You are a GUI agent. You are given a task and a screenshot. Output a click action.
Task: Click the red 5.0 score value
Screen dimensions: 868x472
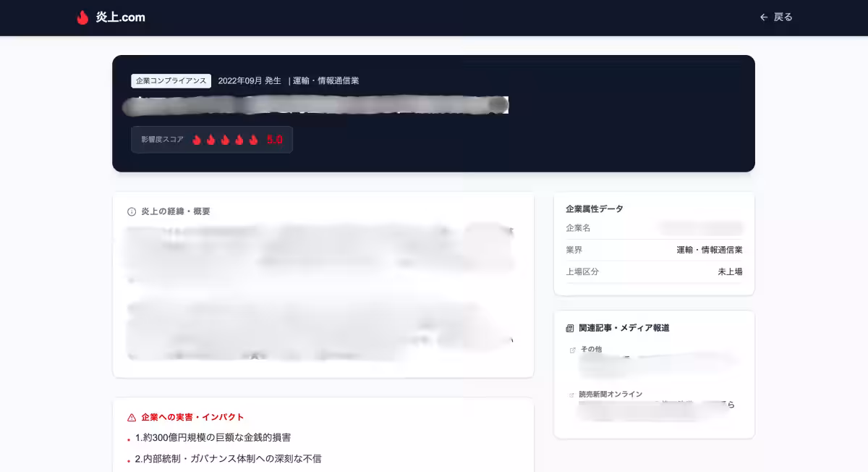click(274, 139)
